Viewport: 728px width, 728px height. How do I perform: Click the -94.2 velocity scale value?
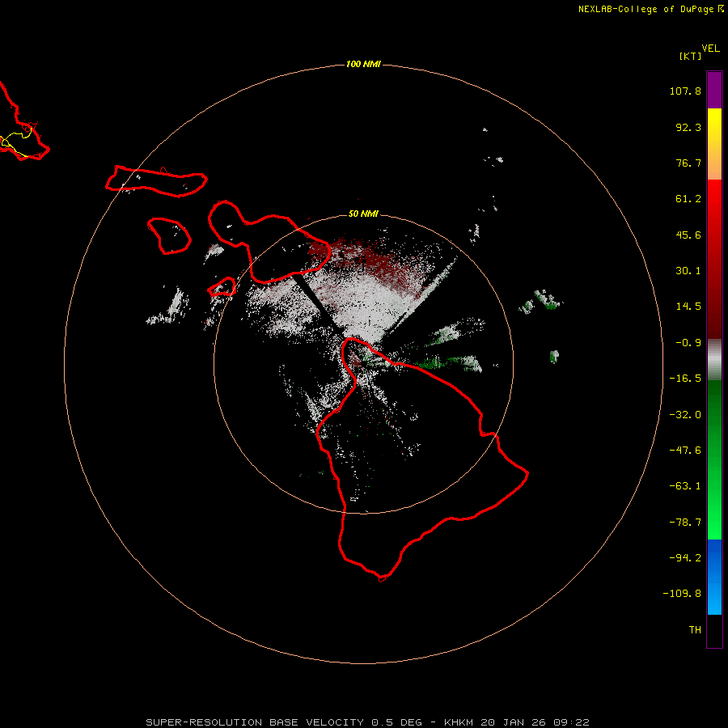[x=685, y=557]
